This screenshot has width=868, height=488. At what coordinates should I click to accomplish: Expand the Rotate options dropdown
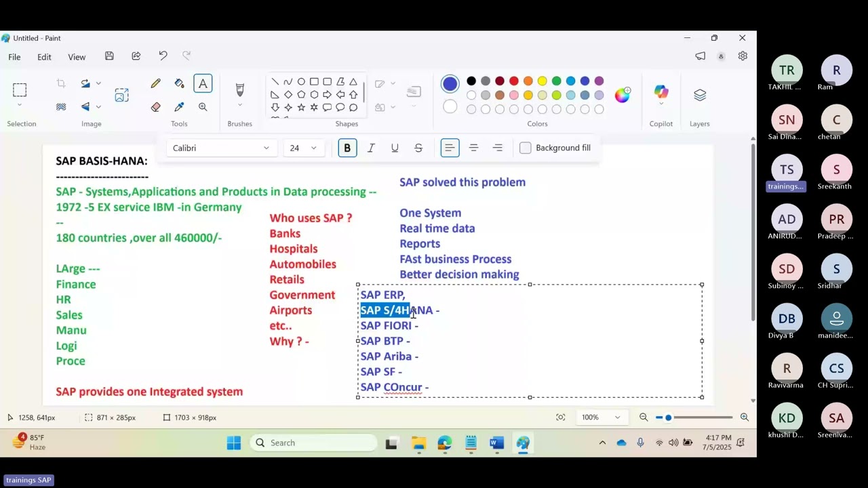98,83
